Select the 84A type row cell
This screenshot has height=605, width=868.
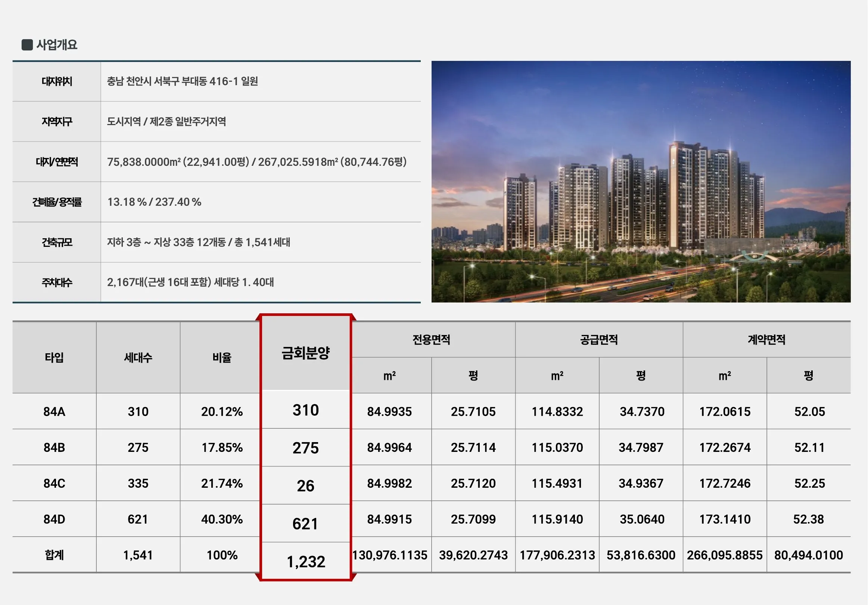coord(54,412)
